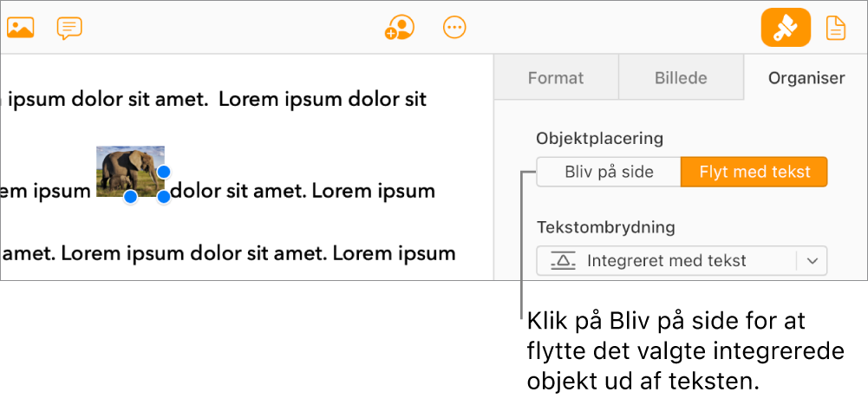The width and height of the screenshot is (868, 405).
Task: Open the Document settings page icon
Action: click(836, 28)
